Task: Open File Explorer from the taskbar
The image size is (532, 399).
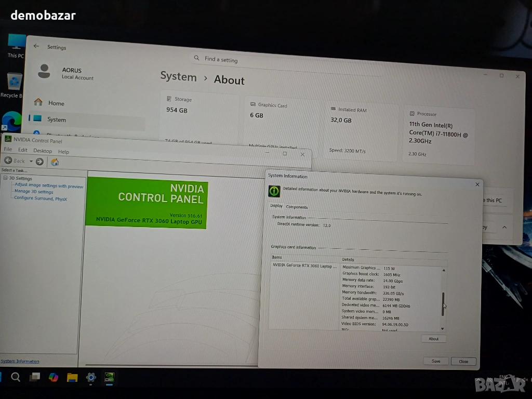Action: pyautogui.click(x=72, y=377)
